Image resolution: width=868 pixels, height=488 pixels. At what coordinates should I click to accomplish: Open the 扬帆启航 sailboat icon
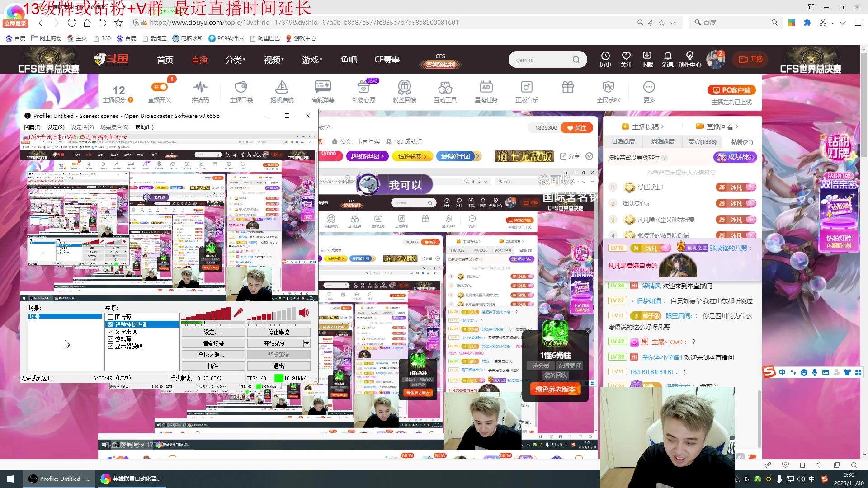pos(282,92)
